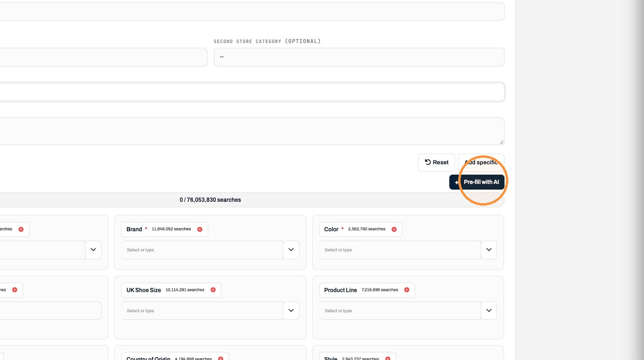The height and width of the screenshot is (360, 644).
Task: Open the Product Line dropdown arrow
Action: [x=489, y=311]
